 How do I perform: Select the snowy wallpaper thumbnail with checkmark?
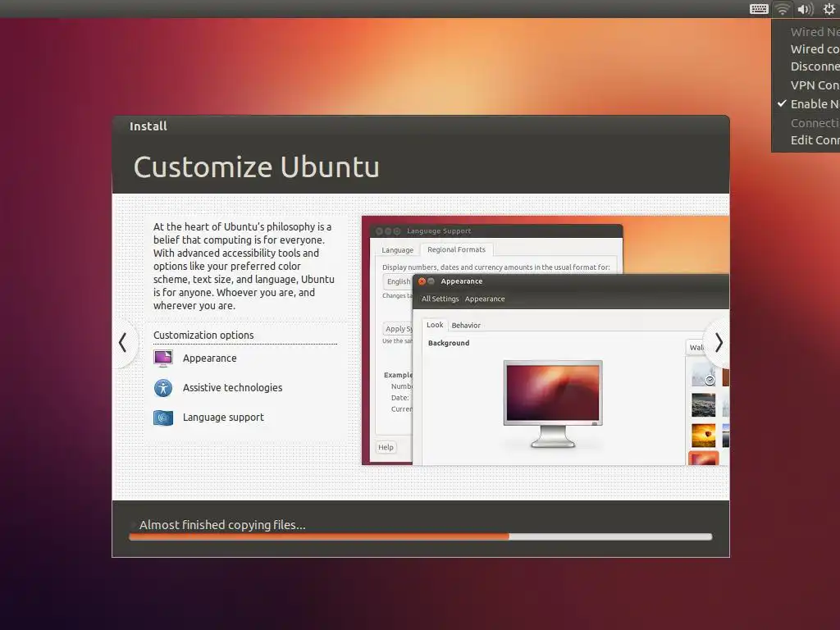[703, 374]
